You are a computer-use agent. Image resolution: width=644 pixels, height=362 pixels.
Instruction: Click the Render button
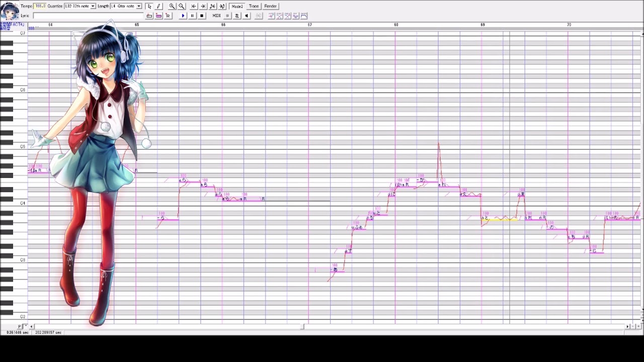(270, 6)
